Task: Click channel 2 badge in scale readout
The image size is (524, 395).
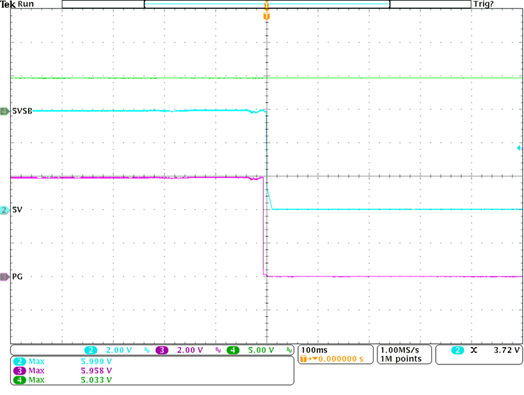Action: pyautogui.click(x=91, y=350)
